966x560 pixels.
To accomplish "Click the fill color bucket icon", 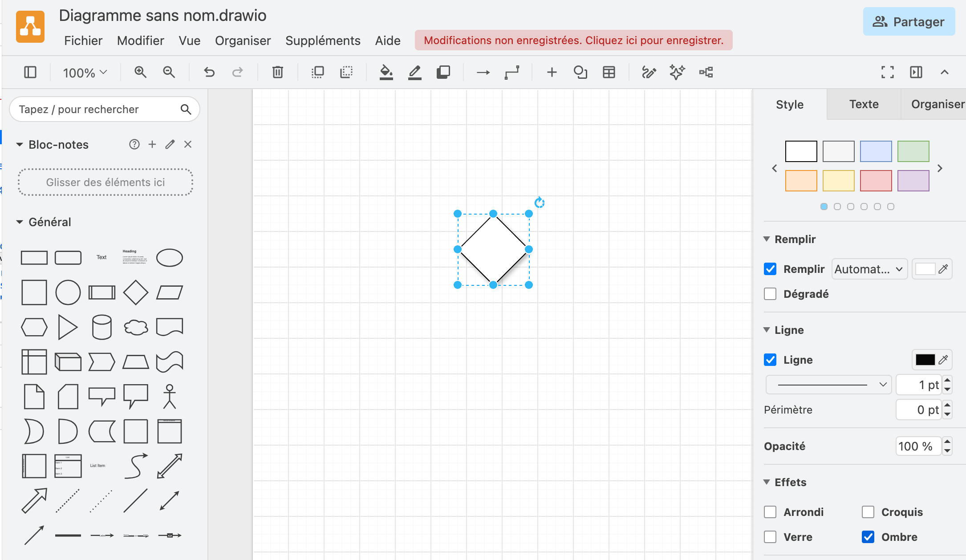I will tap(386, 72).
